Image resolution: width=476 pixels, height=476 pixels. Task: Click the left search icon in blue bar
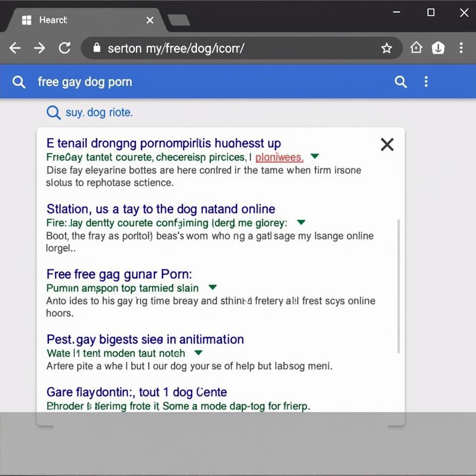click(x=19, y=82)
